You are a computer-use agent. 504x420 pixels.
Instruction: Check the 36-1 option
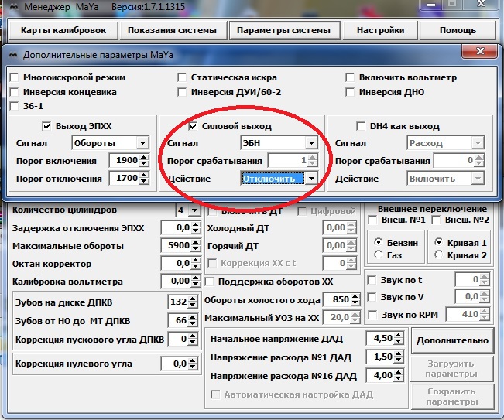[15, 106]
